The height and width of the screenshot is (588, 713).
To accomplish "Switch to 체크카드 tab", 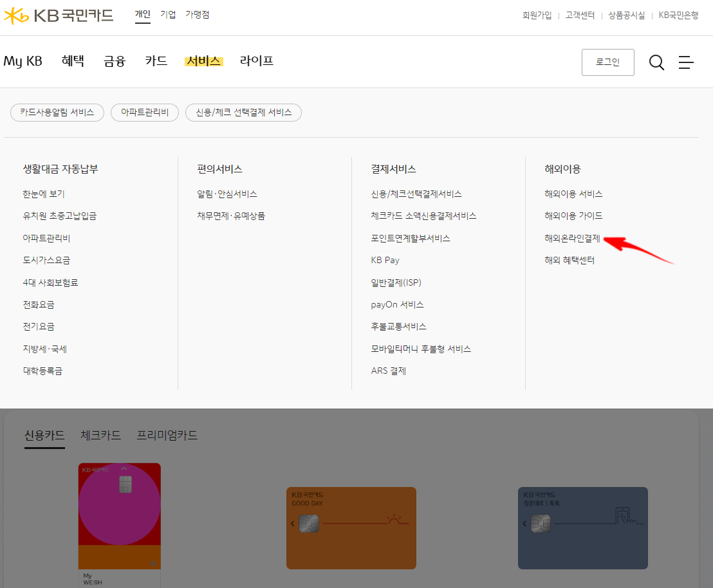I will click(x=100, y=436).
